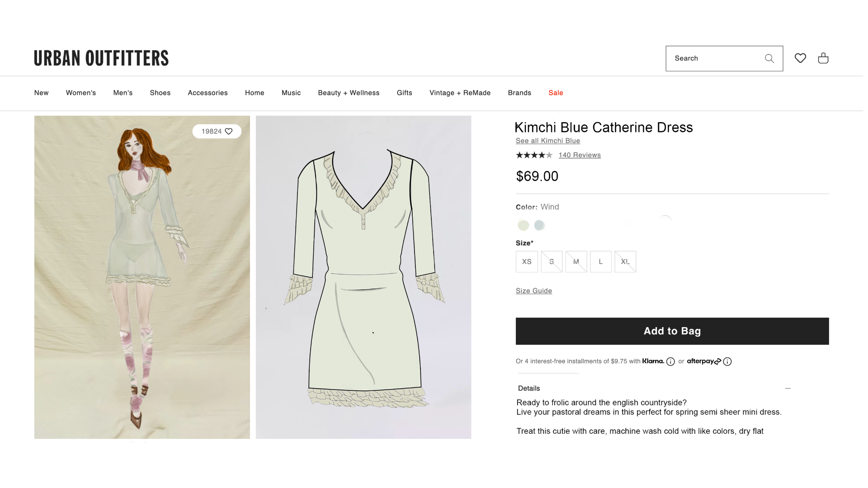The image size is (868, 488).
Task: Open the Women's menu
Action: (x=81, y=93)
